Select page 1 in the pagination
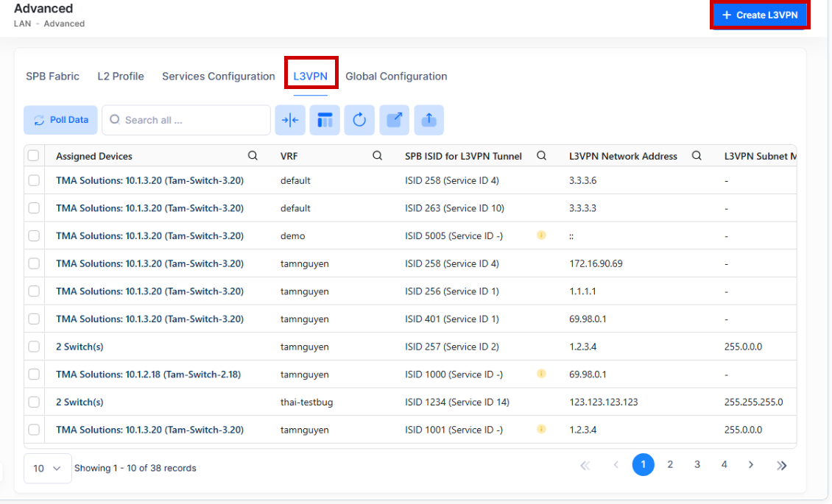This screenshot has height=504, width=832. pyautogui.click(x=643, y=465)
